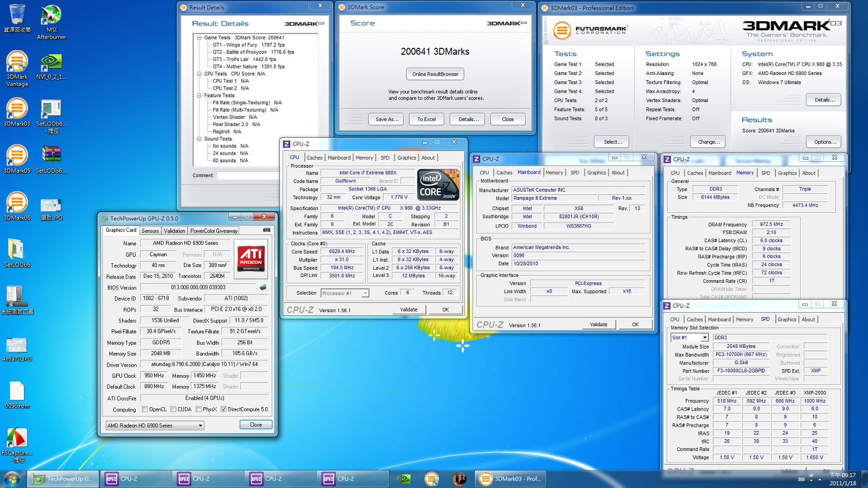This screenshot has height=488, width=868.
Task: Open the SPD tab in Mainboard CPU-Z window
Action: pyautogui.click(x=575, y=173)
